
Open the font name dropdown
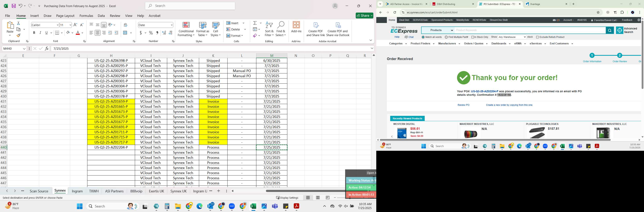coord(57,25)
